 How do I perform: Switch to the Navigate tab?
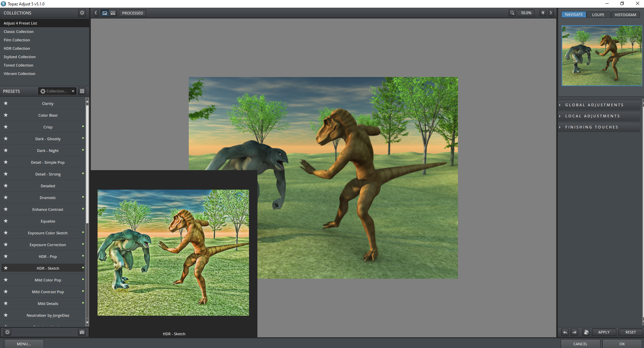point(574,14)
